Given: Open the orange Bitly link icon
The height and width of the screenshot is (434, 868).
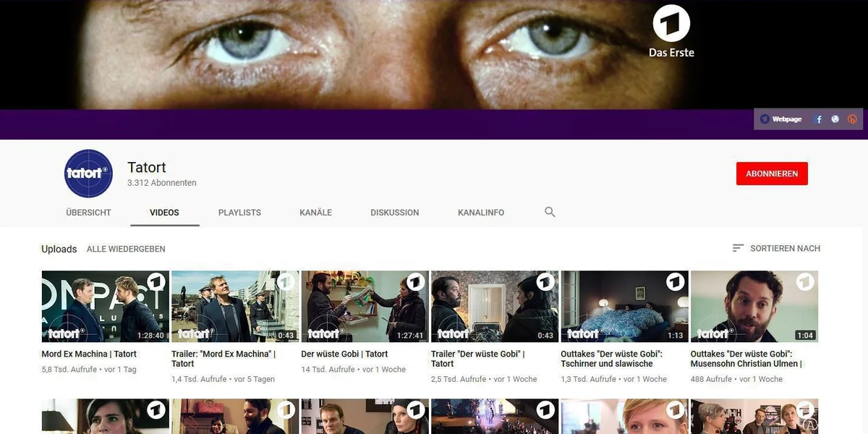Looking at the screenshot, I should 852,119.
